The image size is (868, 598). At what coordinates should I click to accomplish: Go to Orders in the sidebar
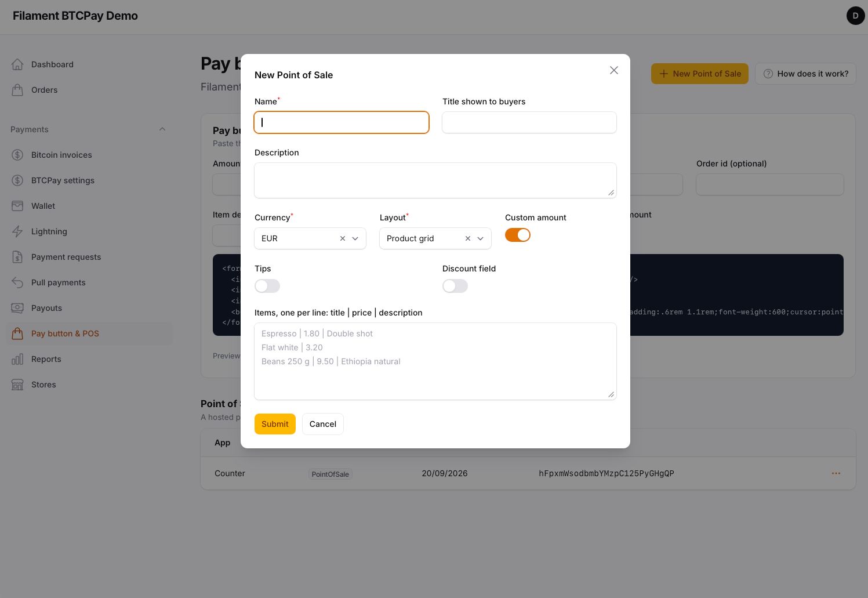[x=89, y=90]
